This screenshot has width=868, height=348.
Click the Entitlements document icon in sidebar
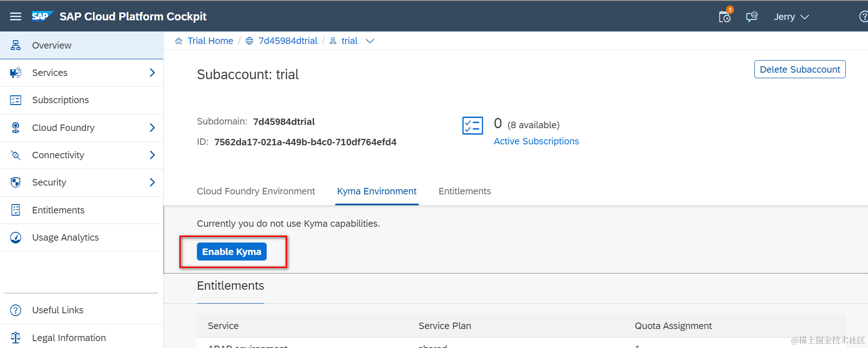16,210
